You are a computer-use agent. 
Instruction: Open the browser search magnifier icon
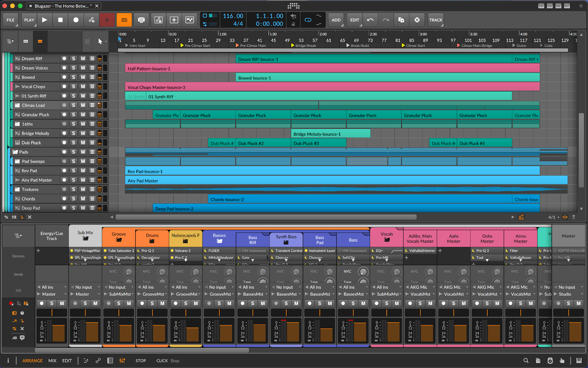click(x=526, y=361)
